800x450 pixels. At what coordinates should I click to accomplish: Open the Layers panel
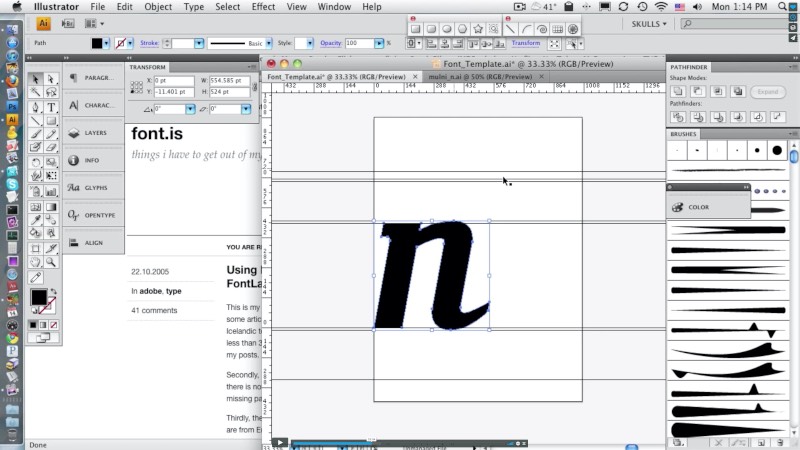(93, 133)
